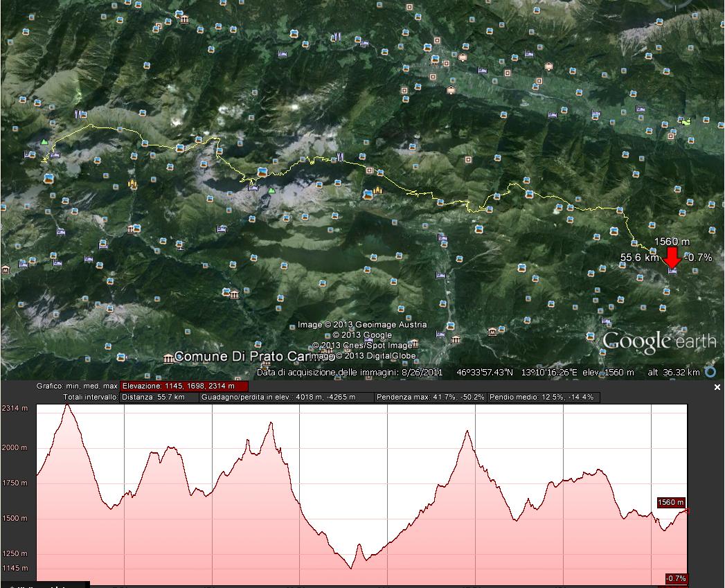Viewport: 725px width, 588px height.
Task: Select the Pendenza max statistic
Action: click(429, 398)
